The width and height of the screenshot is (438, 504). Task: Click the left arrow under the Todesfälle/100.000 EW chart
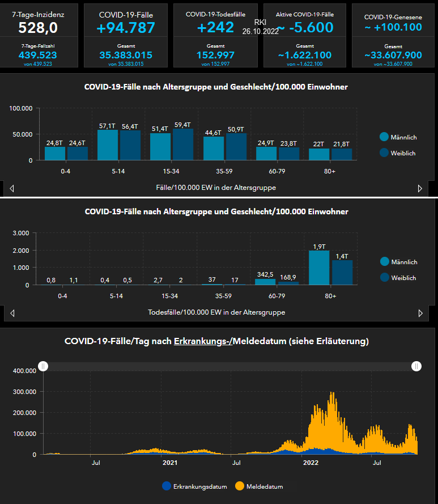12,313
